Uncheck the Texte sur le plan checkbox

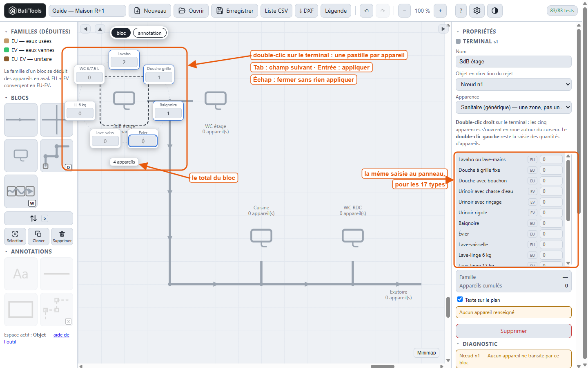click(460, 299)
